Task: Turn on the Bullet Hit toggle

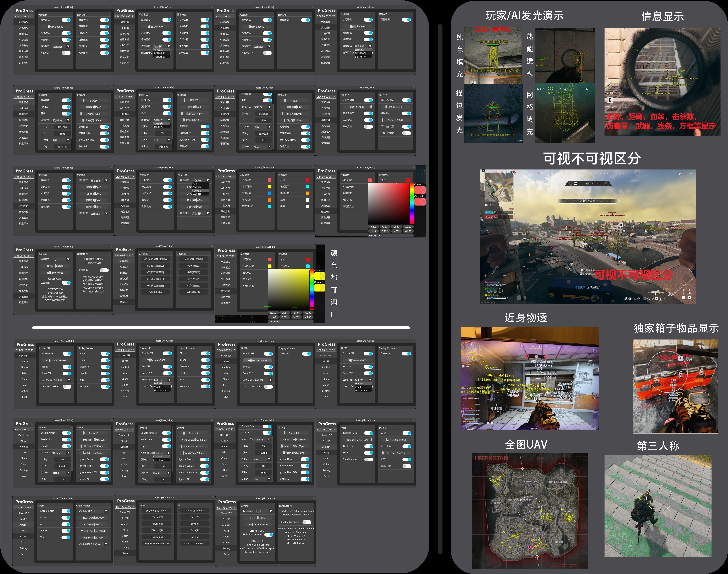Action: 407,466
